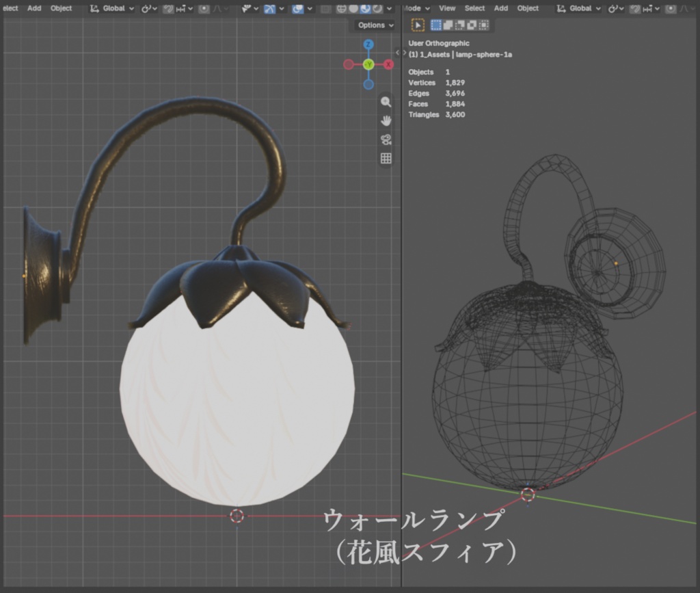
Task: Click the Edges '3,696' statistic
Action: coord(455,93)
